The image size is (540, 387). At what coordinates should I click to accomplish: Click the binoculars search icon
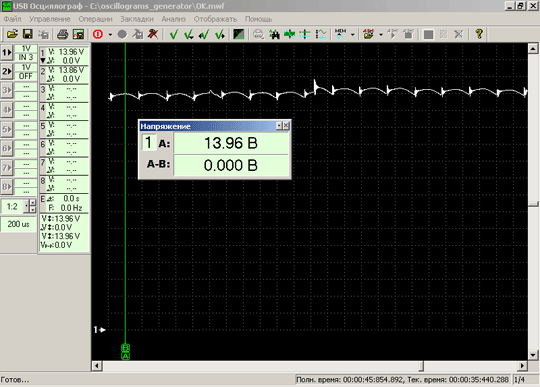pos(274,34)
